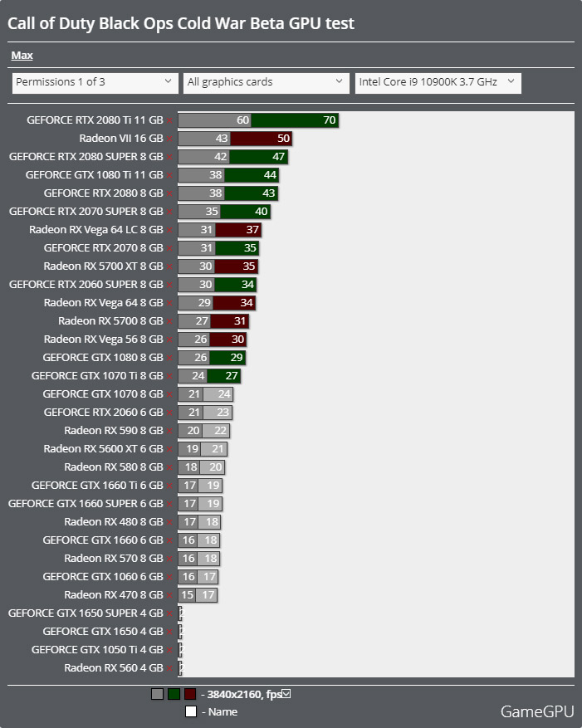Image resolution: width=582 pixels, height=728 pixels.
Task: Click red x beside GEFORCE GTX 1070 8 GB
Action: click(169, 394)
